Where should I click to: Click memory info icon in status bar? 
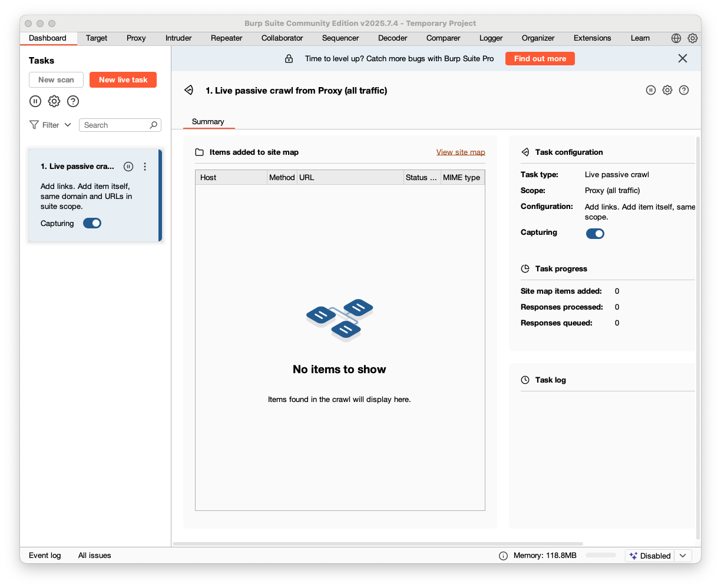click(x=503, y=556)
